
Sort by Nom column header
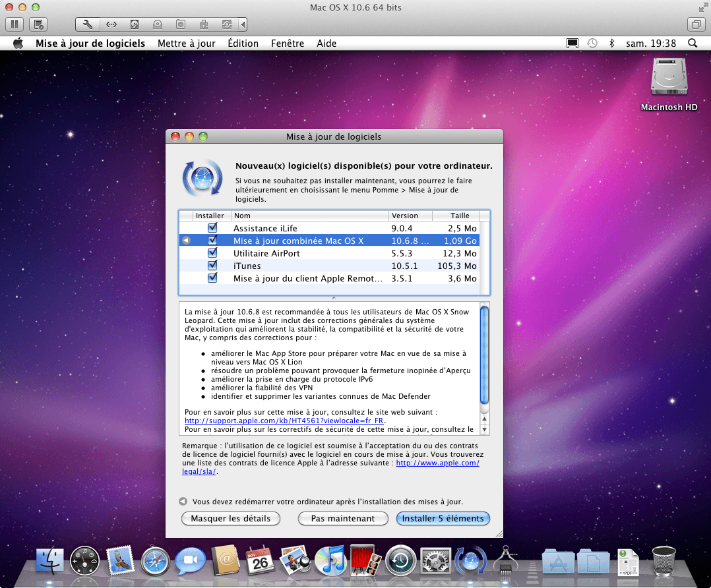[310, 216]
